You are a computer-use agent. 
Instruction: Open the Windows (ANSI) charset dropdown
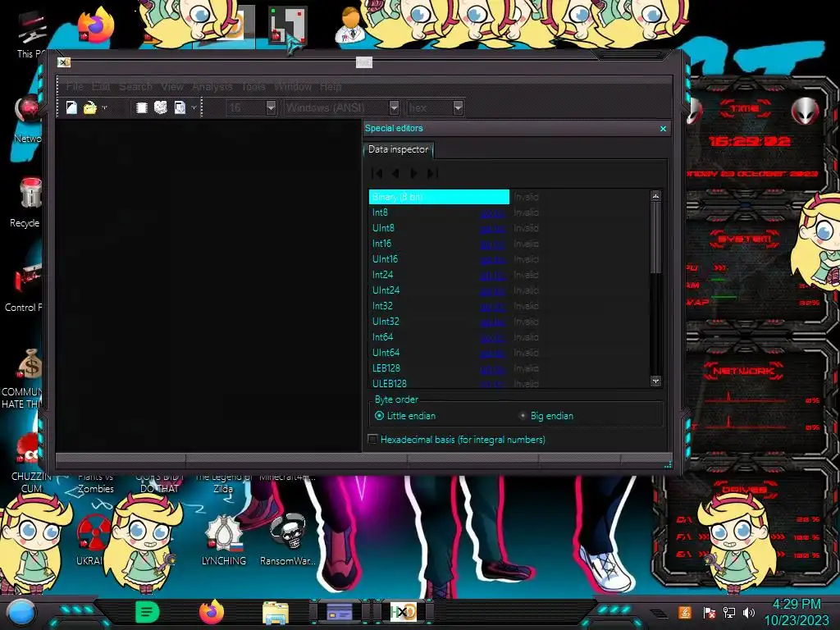pyautogui.click(x=394, y=107)
